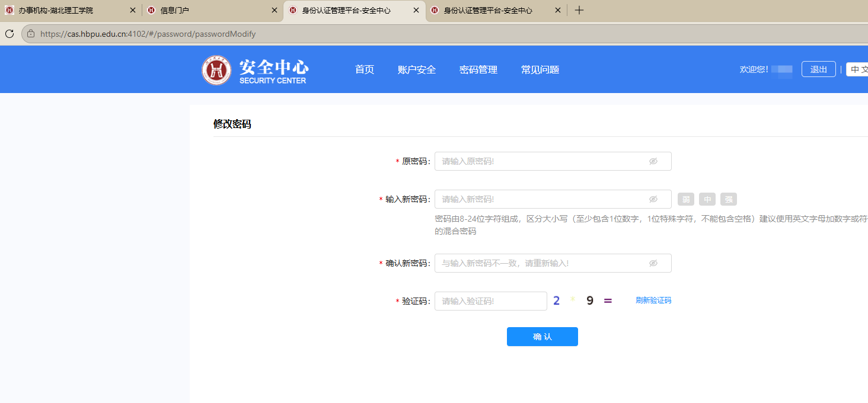868x403 pixels.
Task: Open the 账户安全 menu
Action: coord(417,69)
